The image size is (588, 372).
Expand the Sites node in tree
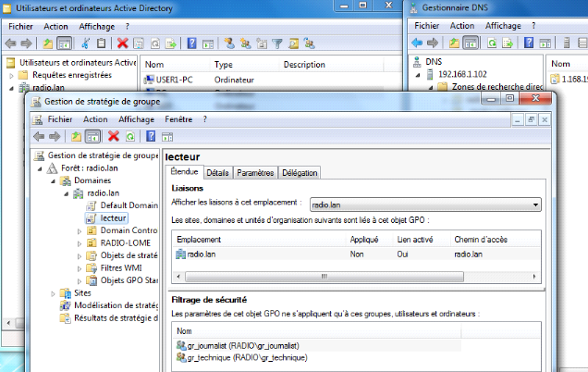pos(53,293)
